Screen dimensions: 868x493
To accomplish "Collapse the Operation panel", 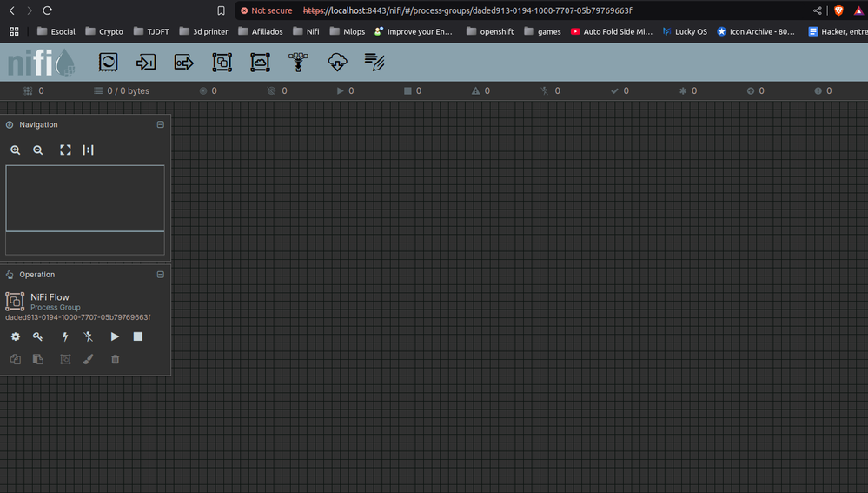I will [161, 275].
